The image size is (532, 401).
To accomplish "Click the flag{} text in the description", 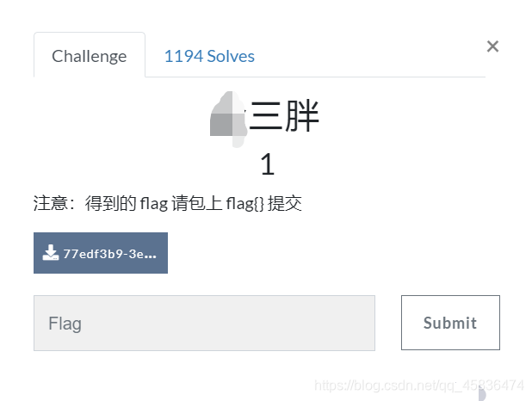I will coord(244,204).
